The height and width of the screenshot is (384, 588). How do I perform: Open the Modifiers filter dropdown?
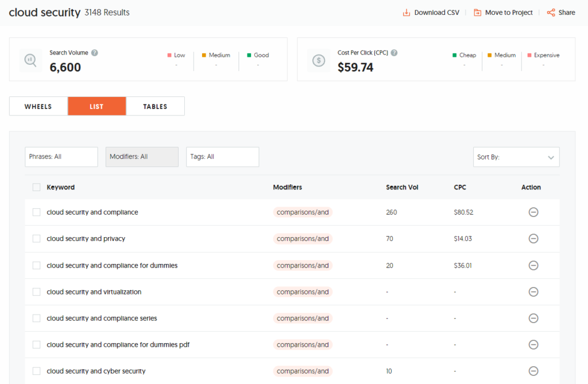(x=142, y=157)
